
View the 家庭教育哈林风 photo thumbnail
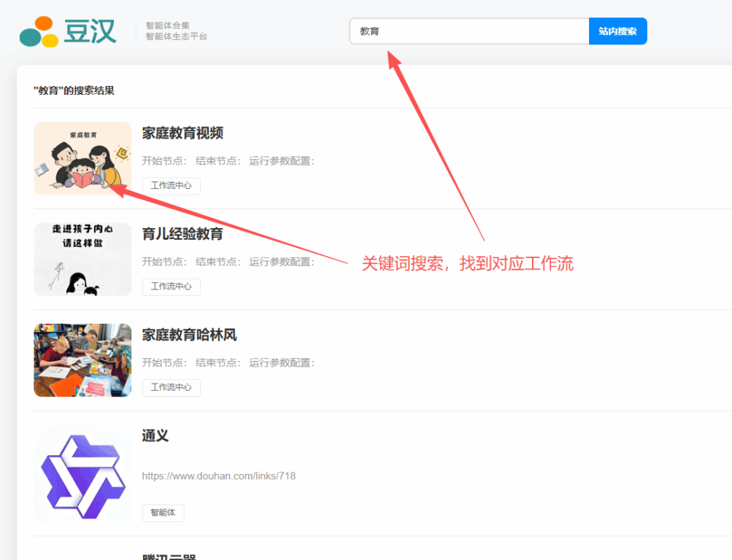pos(82,360)
